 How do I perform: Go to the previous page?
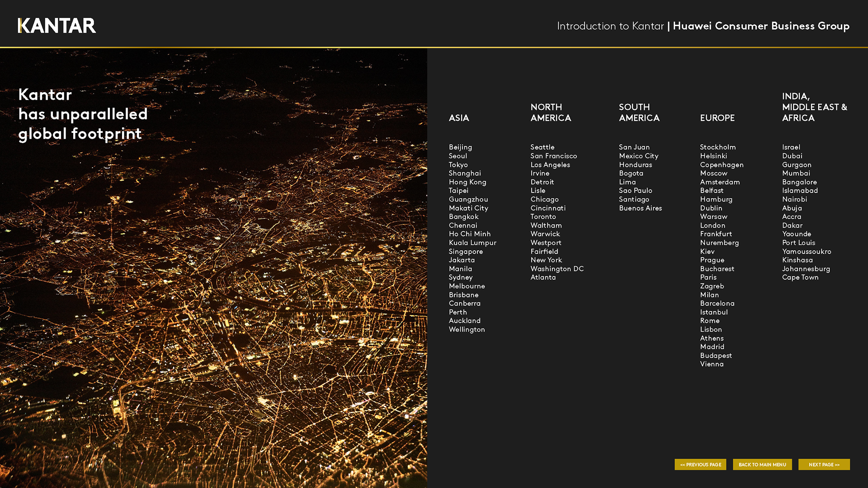point(700,465)
